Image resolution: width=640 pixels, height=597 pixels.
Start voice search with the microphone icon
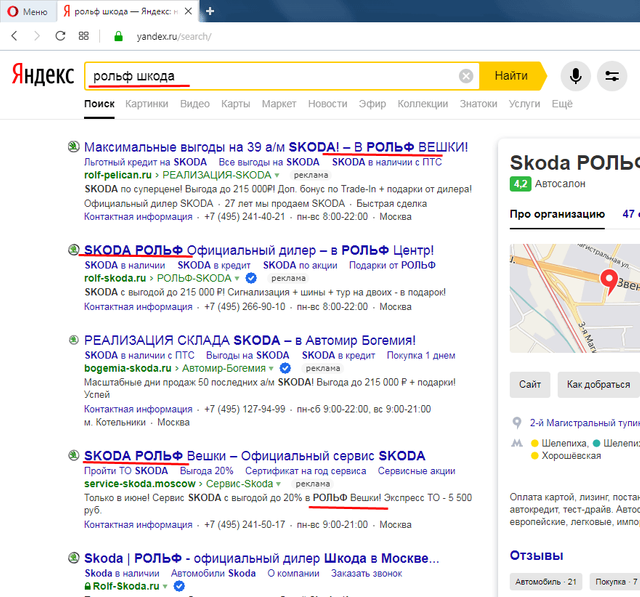[x=576, y=76]
